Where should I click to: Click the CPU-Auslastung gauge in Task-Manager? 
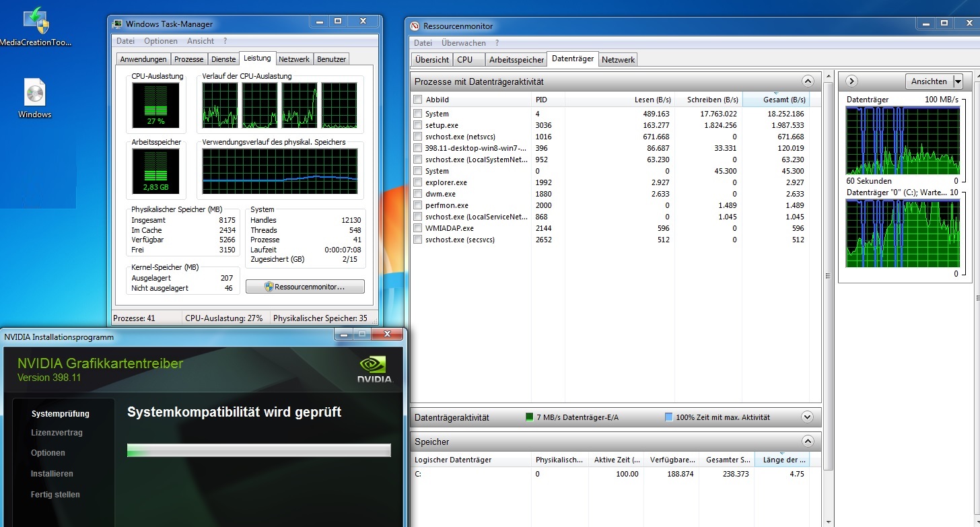155,105
